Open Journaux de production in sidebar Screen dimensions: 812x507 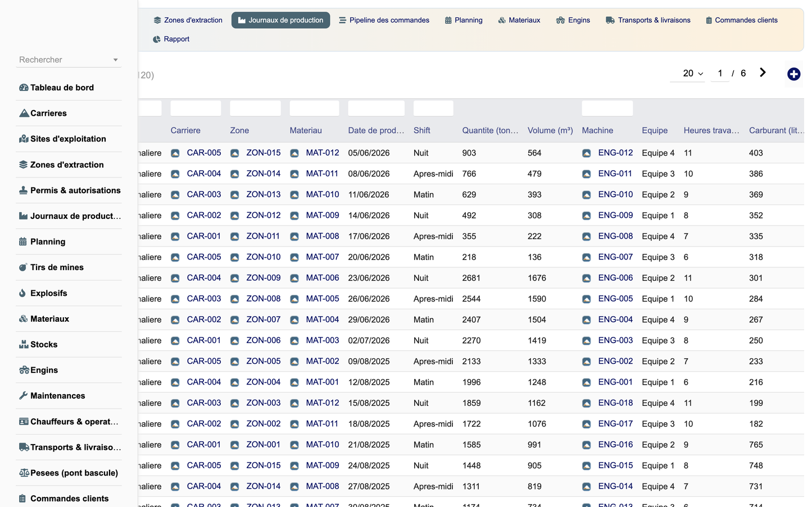point(69,216)
